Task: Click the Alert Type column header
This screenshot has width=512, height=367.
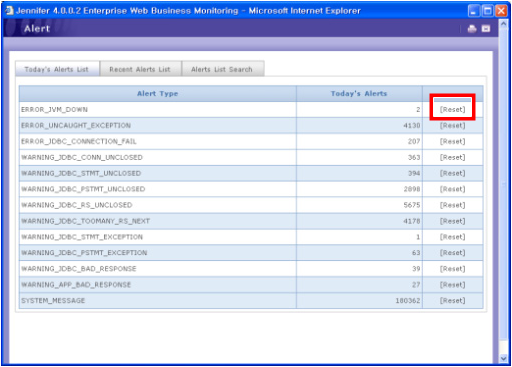Action: pyautogui.click(x=158, y=94)
